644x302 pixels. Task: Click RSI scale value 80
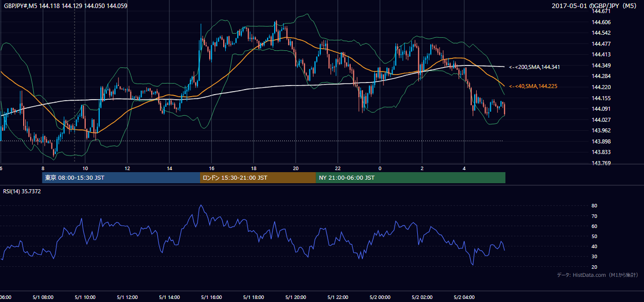point(594,206)
